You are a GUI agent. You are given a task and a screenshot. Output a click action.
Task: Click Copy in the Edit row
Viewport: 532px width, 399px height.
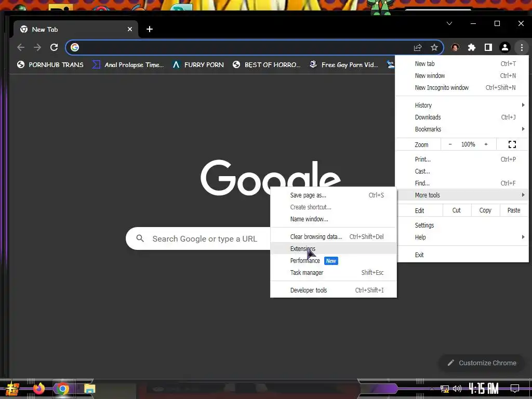pyautogui.click(x=486, y=210)
